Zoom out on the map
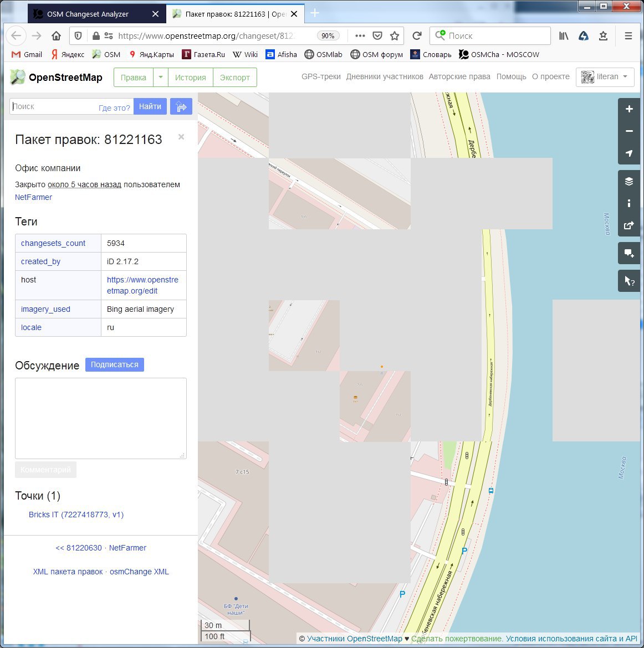 [628, 131]
